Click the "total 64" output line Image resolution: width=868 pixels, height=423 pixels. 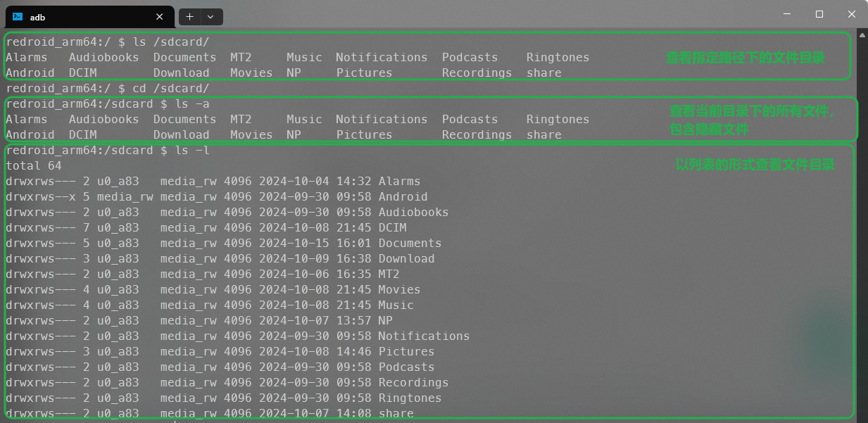pos(34,165)
